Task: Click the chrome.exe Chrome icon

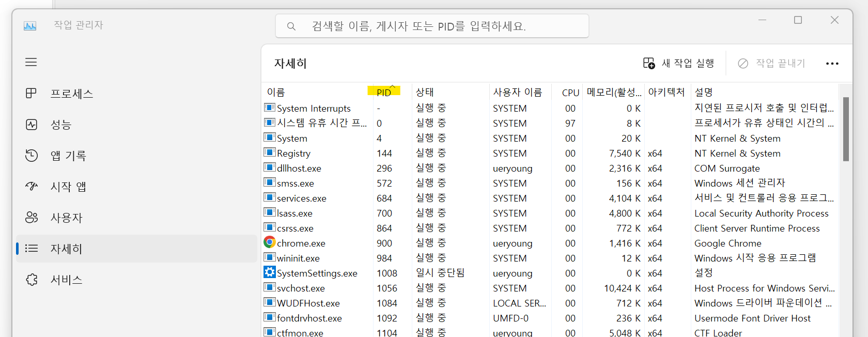Action: 270,242
